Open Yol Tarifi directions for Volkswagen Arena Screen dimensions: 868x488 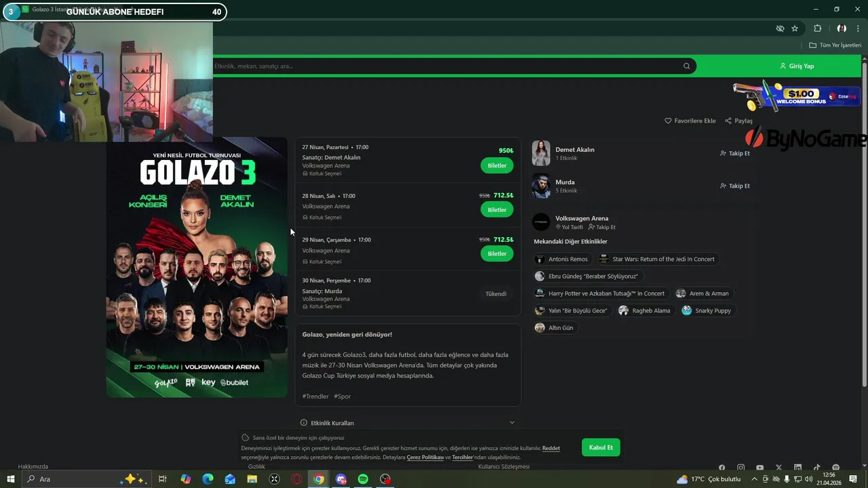tap(569, 228)
